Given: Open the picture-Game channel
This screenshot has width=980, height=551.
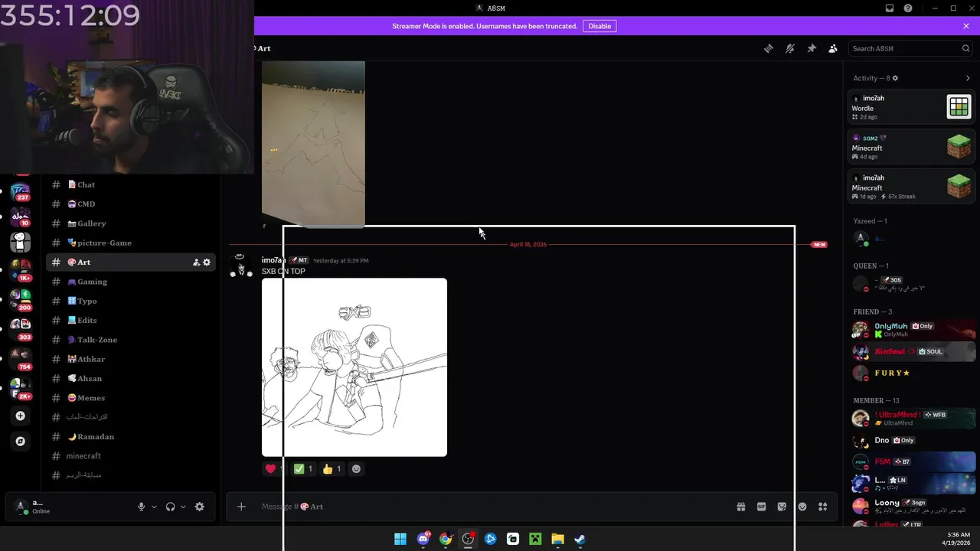Looking at the screenshot, I should (x=130, y=243).
